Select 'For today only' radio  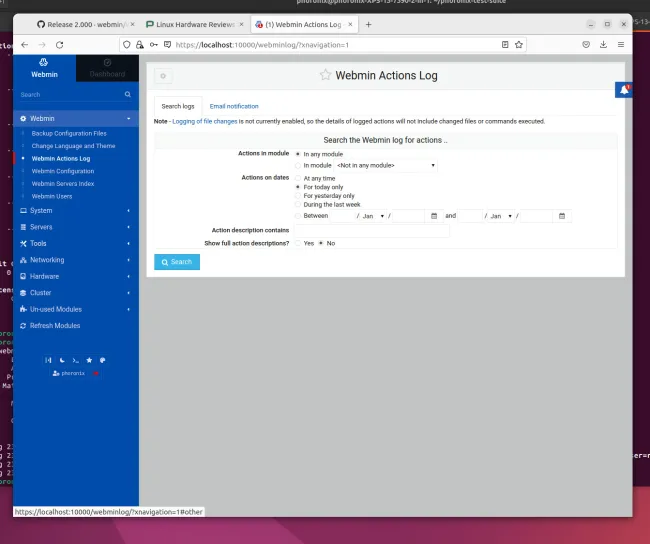pos(298,187)
